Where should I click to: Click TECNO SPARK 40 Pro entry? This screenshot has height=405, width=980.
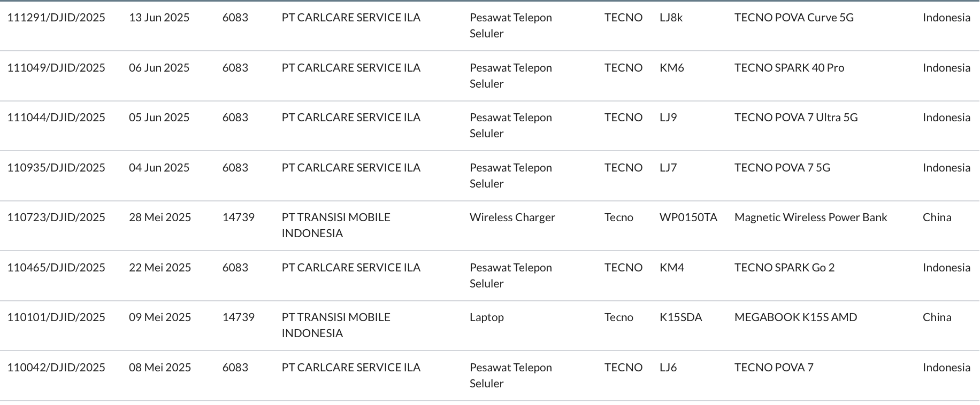(789, 68)
